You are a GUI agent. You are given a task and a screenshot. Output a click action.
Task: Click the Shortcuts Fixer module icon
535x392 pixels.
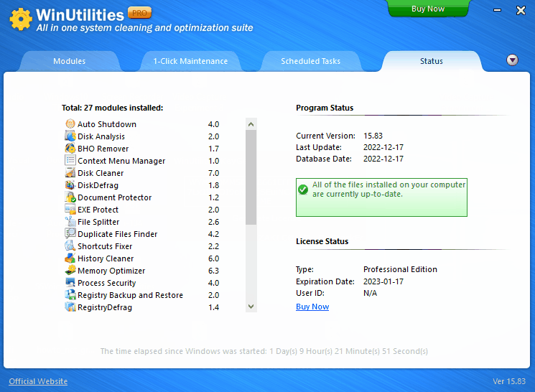(x=70, y=246)
